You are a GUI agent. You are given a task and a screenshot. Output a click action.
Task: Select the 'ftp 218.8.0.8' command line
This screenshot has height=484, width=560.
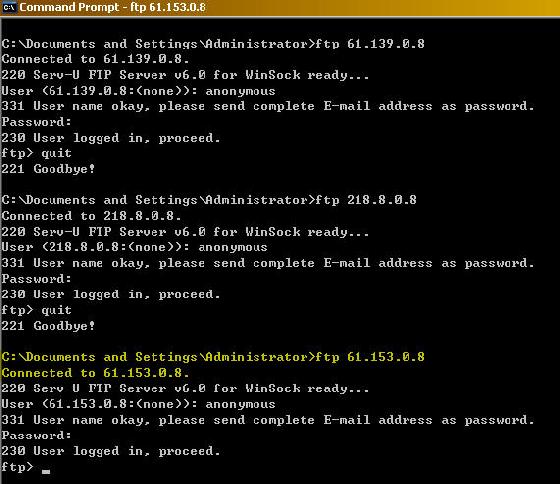click(x=209, y=200)
